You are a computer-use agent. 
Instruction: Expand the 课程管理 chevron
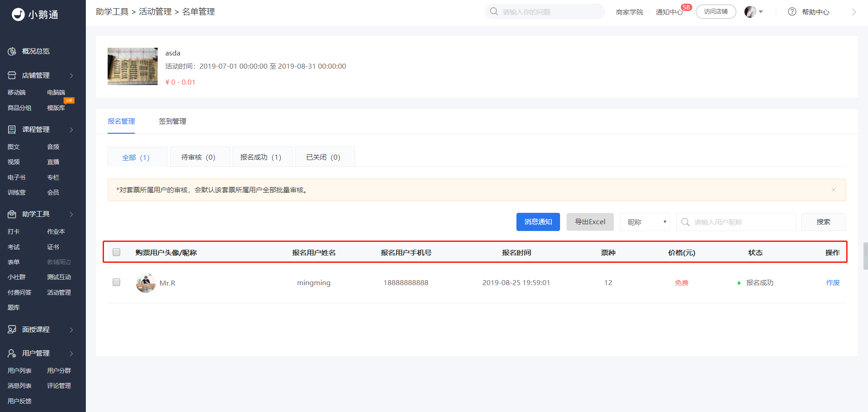(71, 130)
